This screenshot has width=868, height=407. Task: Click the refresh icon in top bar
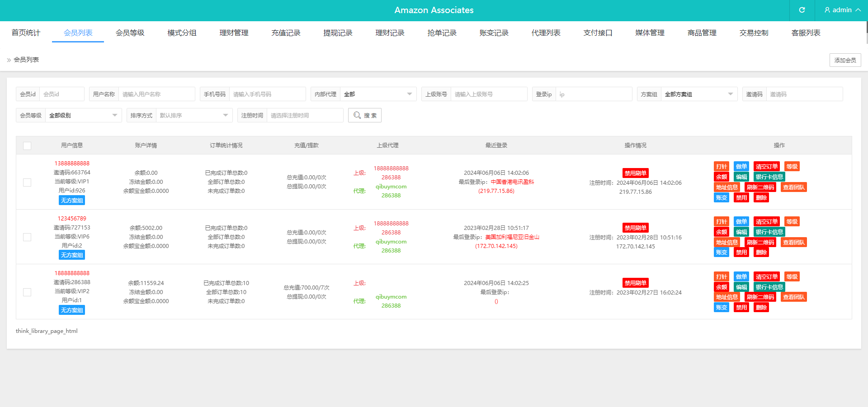point(802,10)
